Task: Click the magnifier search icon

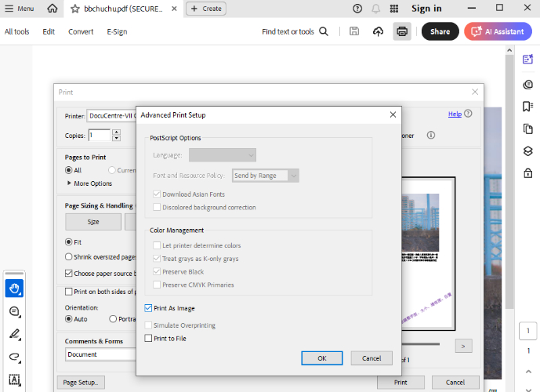Action: pos(324,31)
